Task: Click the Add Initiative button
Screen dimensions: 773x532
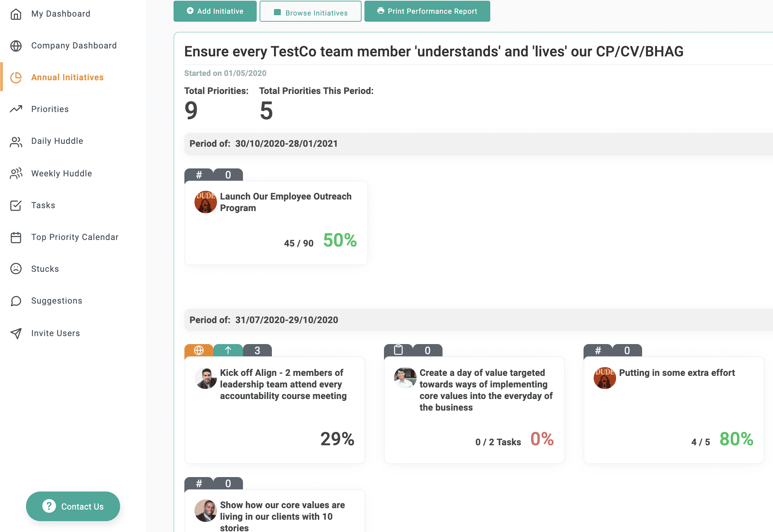Action: tap(215, 11)
